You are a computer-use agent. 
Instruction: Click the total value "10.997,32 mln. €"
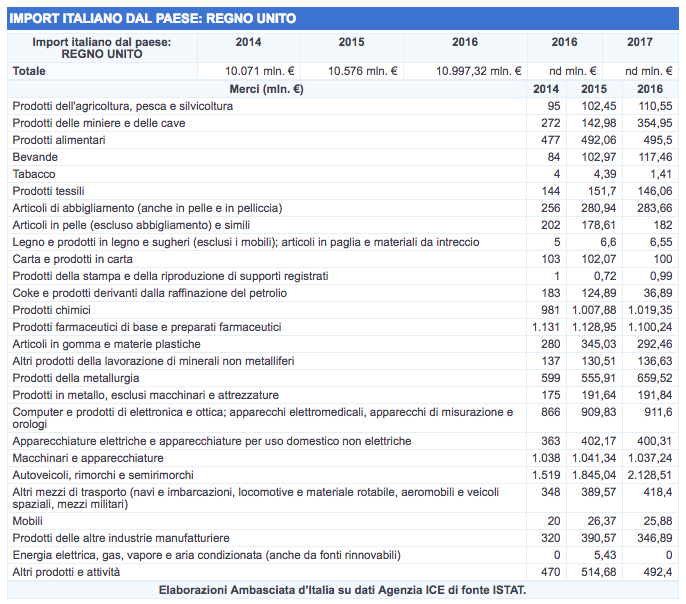point(478,71)
